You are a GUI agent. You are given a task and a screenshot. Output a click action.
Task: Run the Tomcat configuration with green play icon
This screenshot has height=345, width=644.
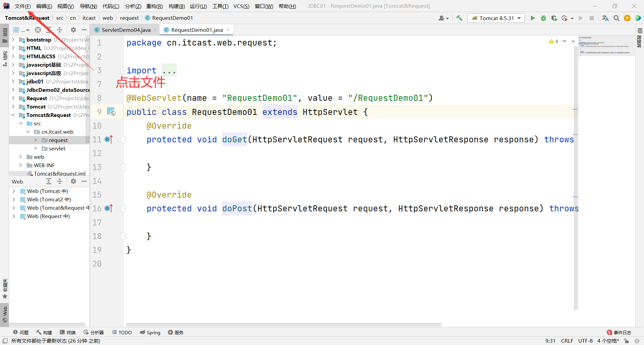[533, 18]
